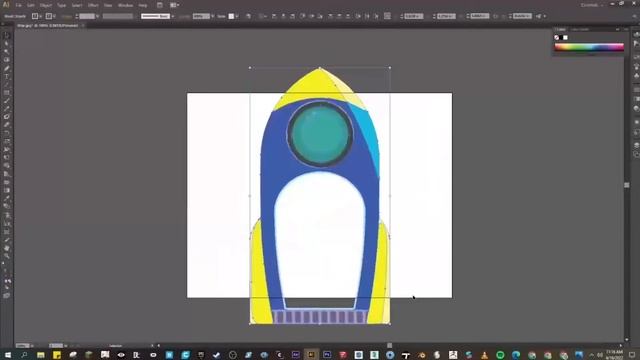The height and width of the screenshot is (360, 640).
Task: Open the Effect menu
Action: (93, 5)
